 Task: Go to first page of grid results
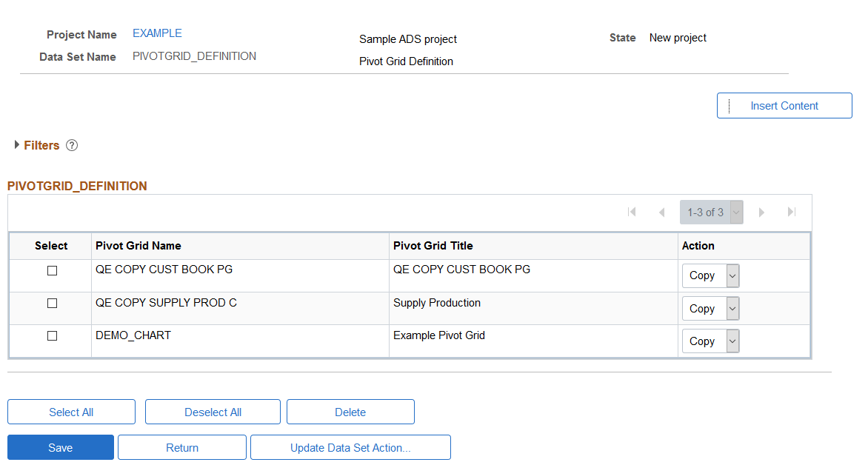pyautogui.click(x=632, y=212)
